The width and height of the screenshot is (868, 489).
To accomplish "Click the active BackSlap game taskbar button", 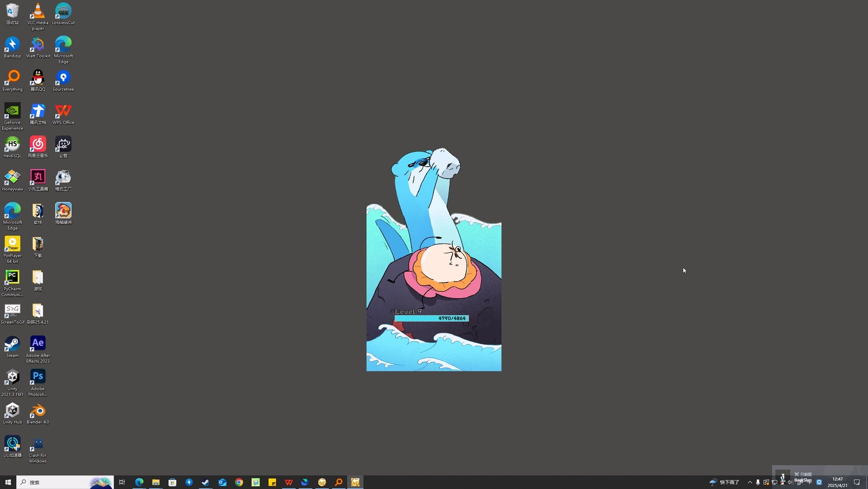I will (x=355, y=482).
